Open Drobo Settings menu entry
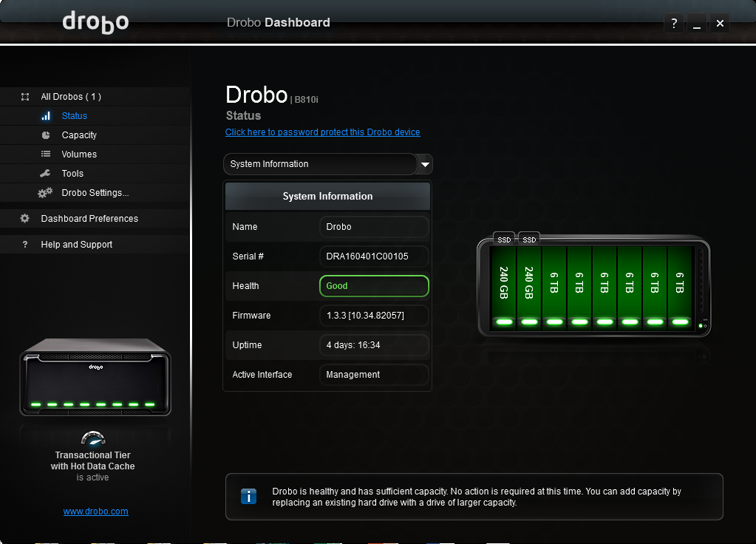Viewport: 756px width, 544px height. tap(95, 193)
